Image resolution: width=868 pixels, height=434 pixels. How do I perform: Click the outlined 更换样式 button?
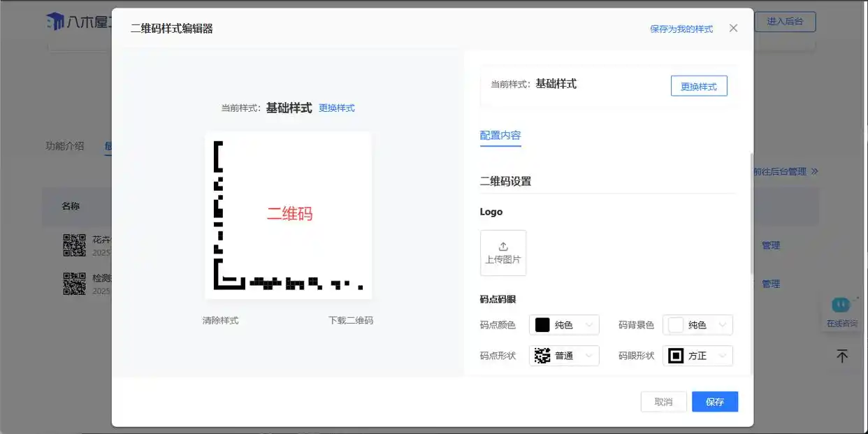click(x=699, y=86)
